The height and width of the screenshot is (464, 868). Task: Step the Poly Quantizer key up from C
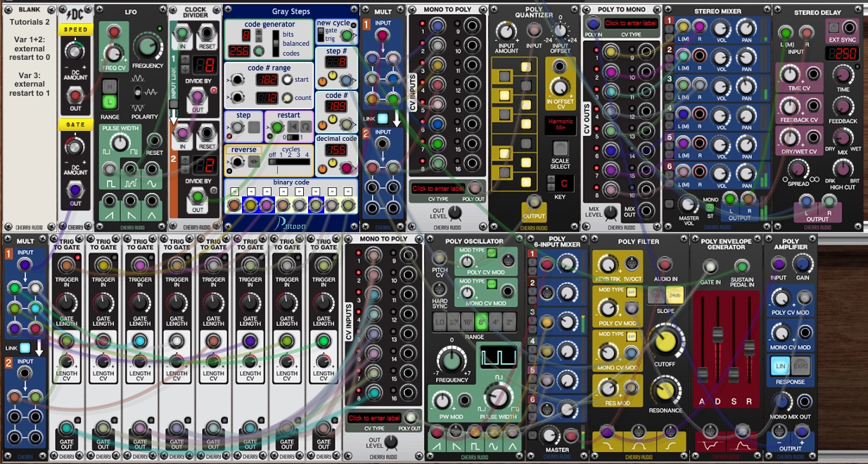point(551,179)
